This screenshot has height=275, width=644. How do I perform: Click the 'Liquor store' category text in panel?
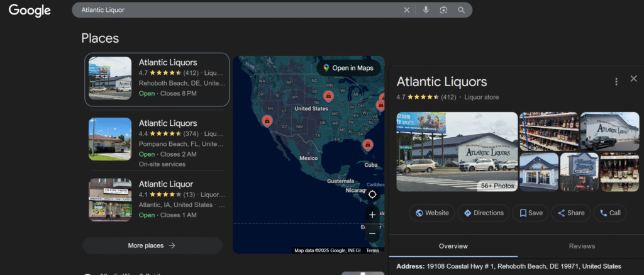481,98
